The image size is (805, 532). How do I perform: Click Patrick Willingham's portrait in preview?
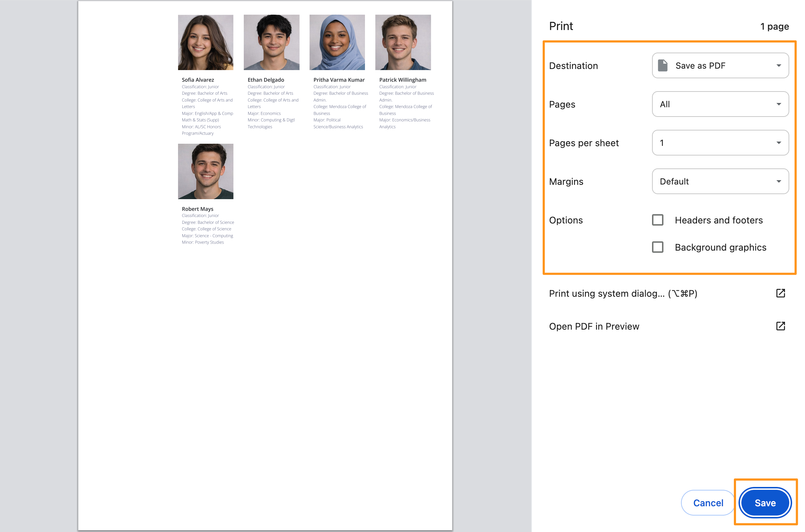403,42
